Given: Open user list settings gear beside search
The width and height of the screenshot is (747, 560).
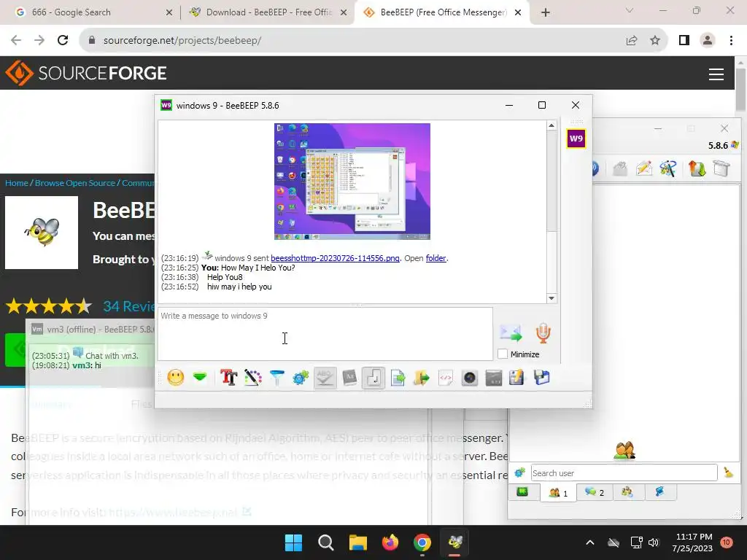Looking at the screenshot, I should click(519, 472).
